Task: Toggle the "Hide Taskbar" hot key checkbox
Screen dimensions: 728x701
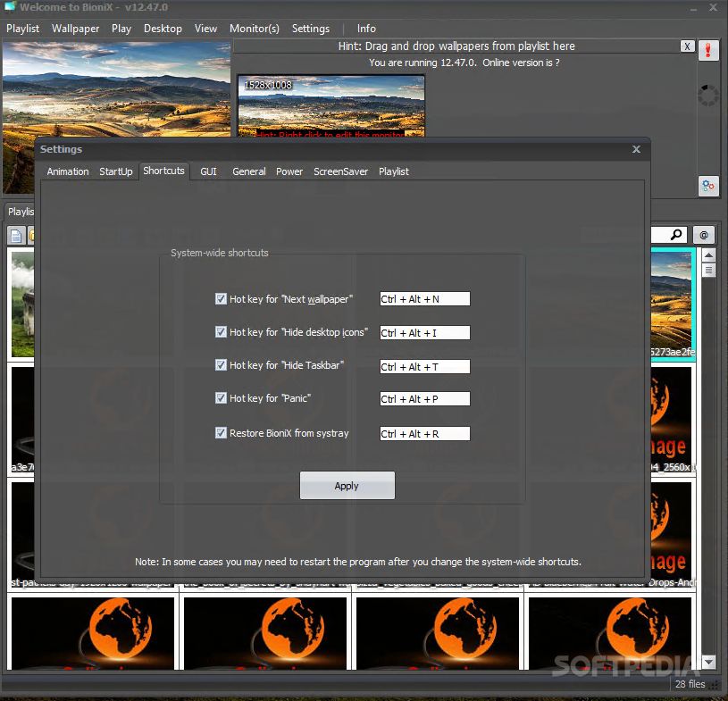Action: [x=221, y=365]
